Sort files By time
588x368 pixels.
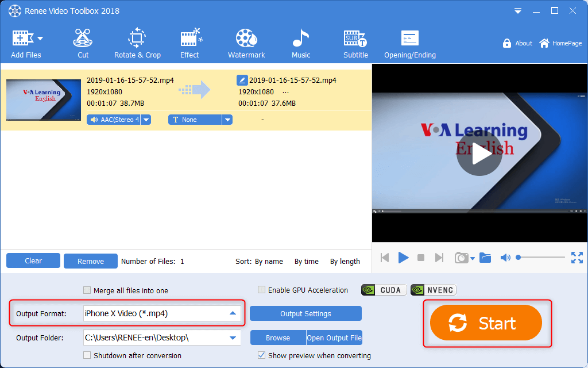[x=306, y=261]
